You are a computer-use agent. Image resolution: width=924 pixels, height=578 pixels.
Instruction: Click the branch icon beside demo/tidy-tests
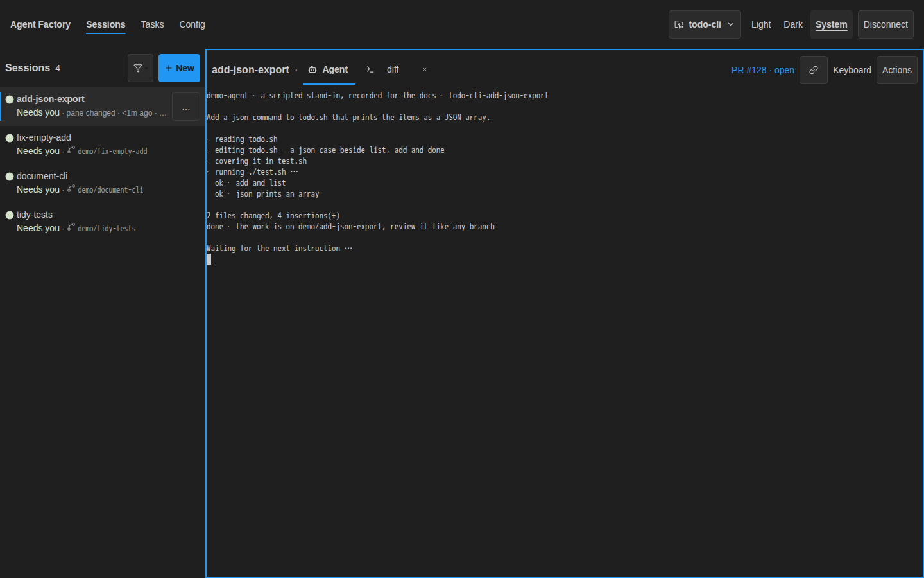click(71, 227)
